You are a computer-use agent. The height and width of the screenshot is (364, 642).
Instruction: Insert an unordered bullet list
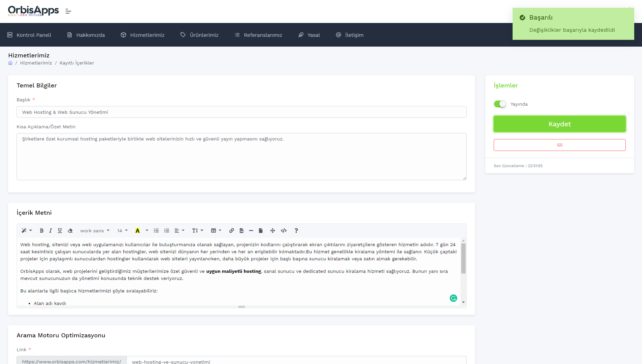coord(156,231)
